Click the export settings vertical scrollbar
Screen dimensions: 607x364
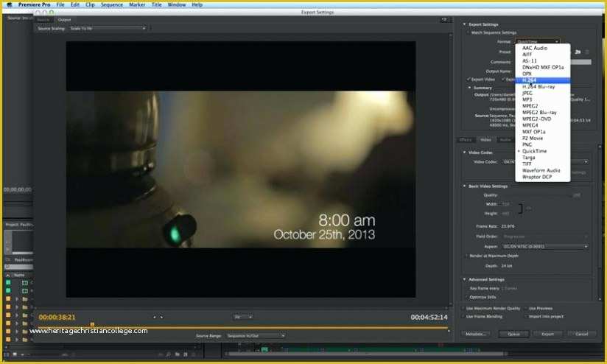pos(600,223)
